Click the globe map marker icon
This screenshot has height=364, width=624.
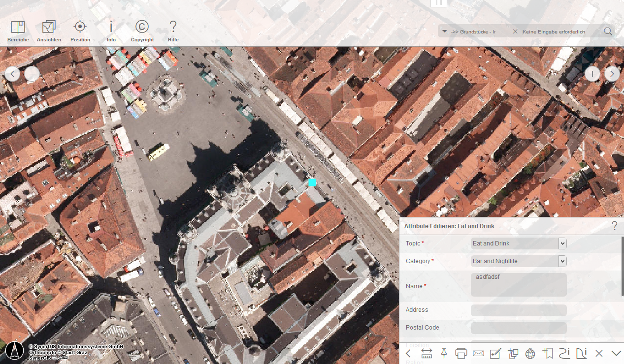(530, 353)
